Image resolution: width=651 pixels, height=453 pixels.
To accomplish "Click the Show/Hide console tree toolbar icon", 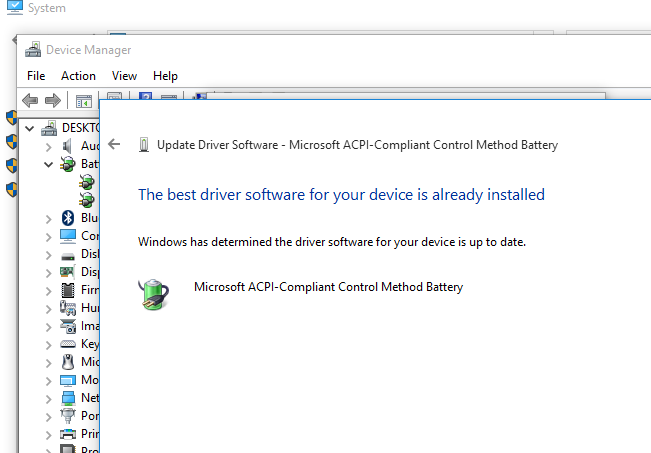I will [83, 101].
